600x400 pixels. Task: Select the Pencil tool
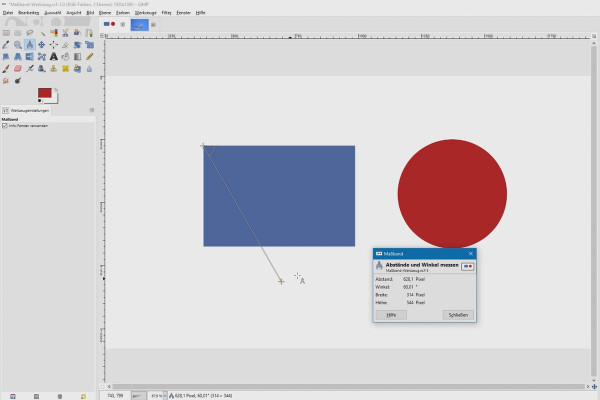[89, 57]
